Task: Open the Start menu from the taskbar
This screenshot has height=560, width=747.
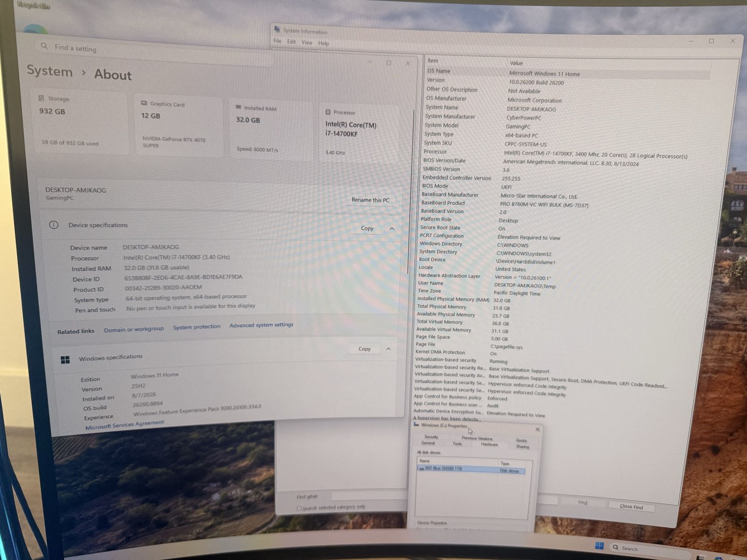Action: click(599, 546)
